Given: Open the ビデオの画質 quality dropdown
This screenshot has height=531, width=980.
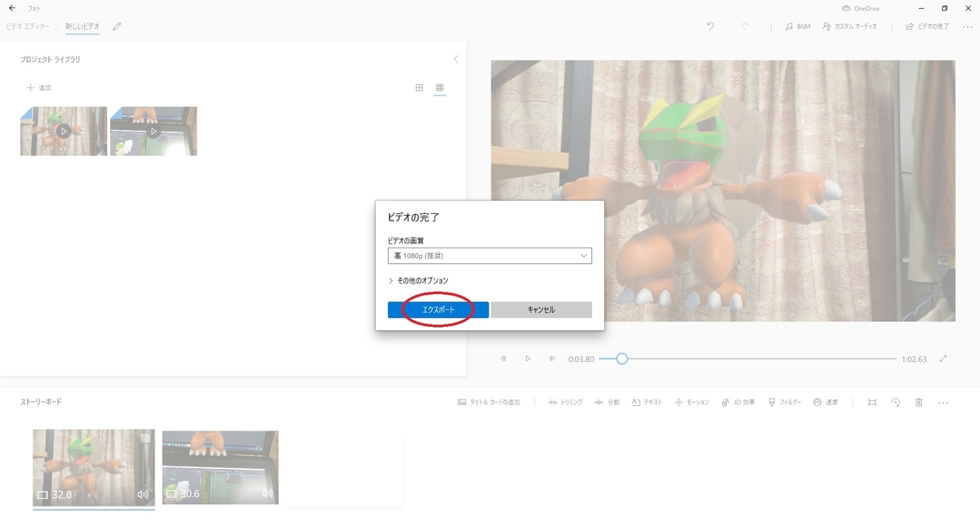Looking at the screenshot, I should (x=489, y=256).
